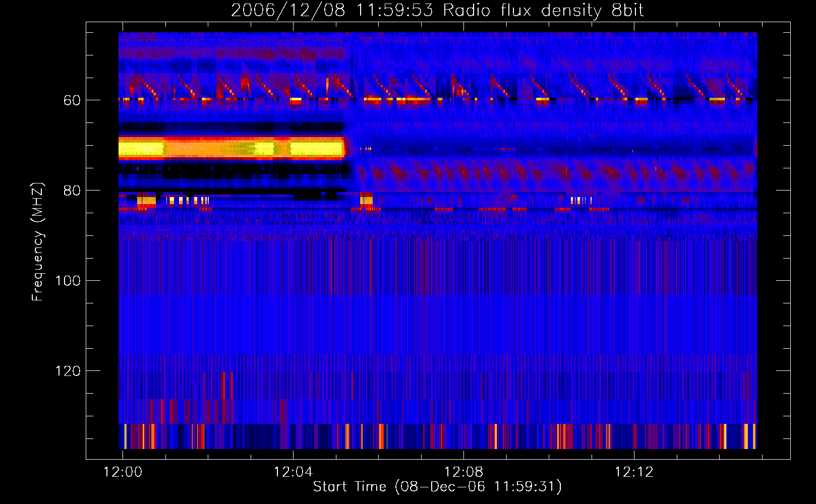Select the 12:00 time tick label
Viewport: 816px width, 504px height.
click(123, 472)
